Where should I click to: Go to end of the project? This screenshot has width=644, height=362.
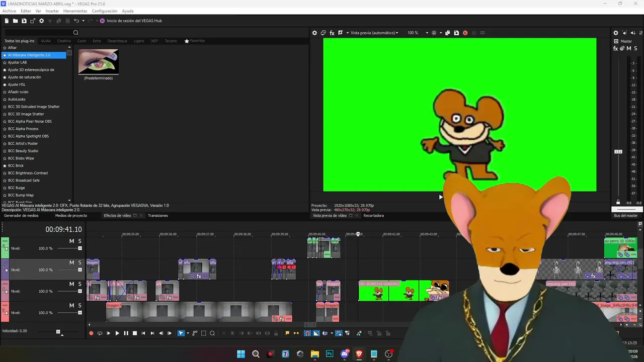[152, 333]
